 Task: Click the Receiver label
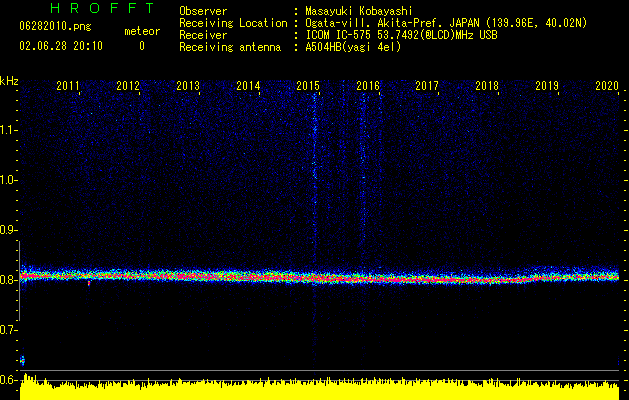click(203, 35)
